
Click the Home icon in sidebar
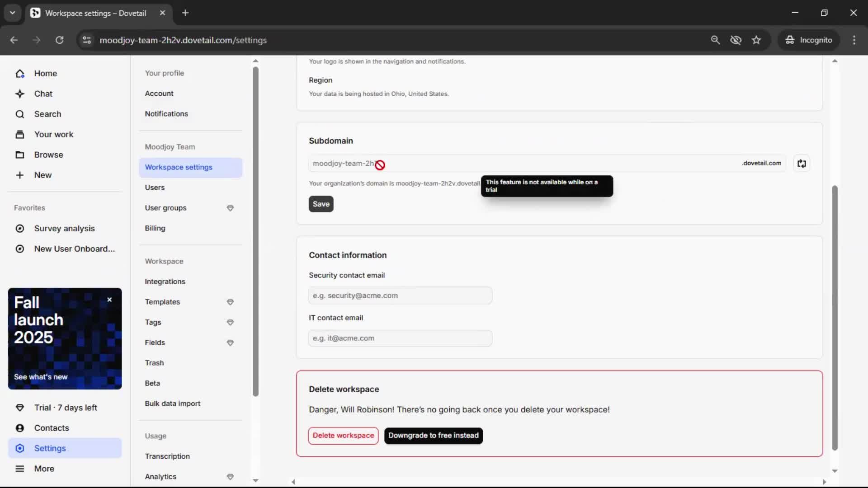[x=20, y=74]
